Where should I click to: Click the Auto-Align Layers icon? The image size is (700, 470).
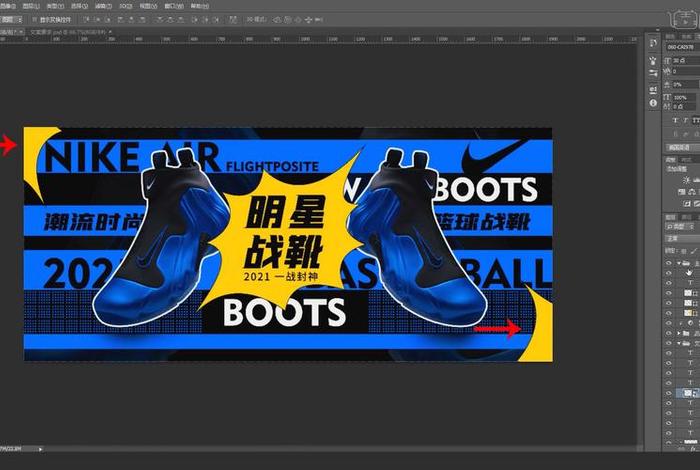(x=233, y=20)
